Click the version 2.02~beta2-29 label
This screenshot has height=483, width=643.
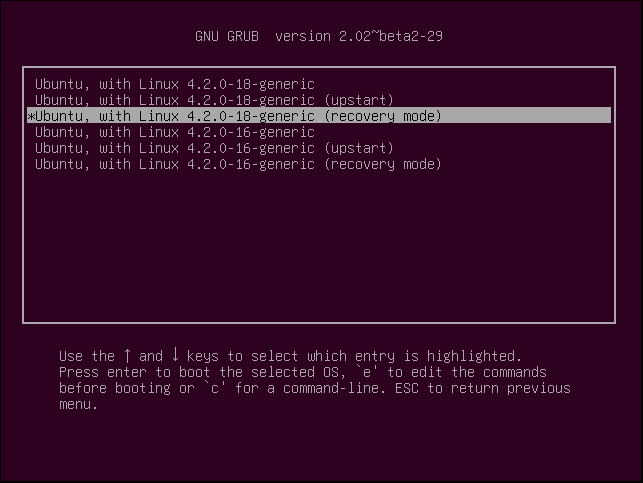tap(359, 36)
